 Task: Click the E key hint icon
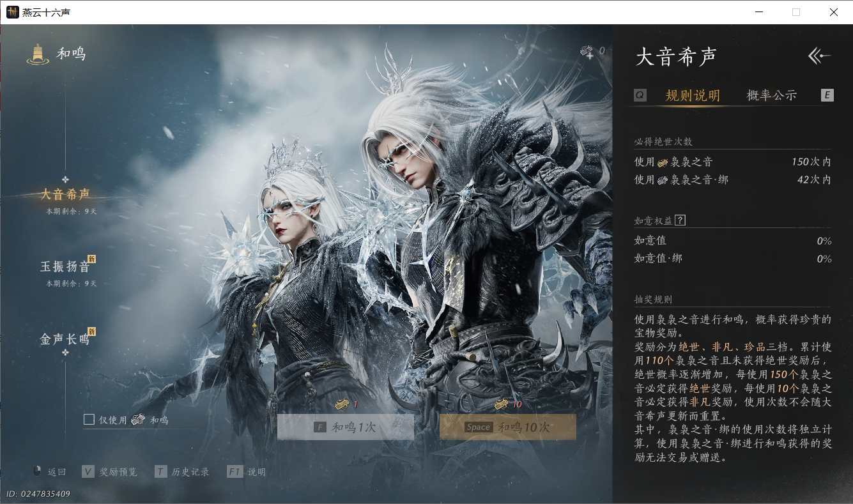tap(827, 95)
